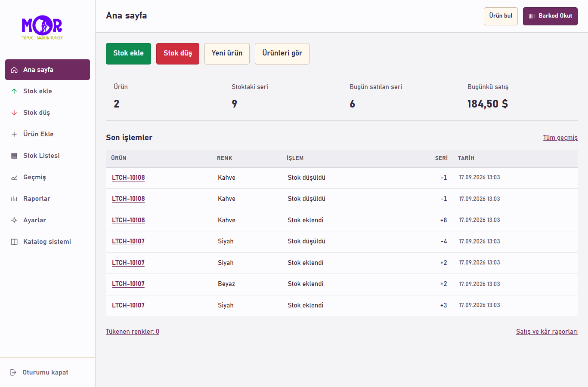Click the TARİH column header
This screenshot has height=387, width=588.
(466, 158)
